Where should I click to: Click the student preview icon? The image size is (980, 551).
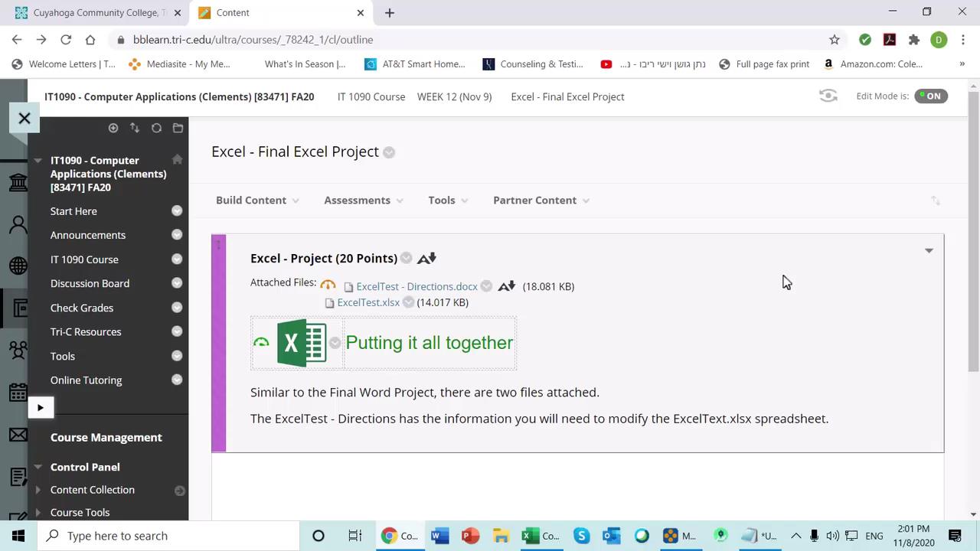tap(828, 96)
